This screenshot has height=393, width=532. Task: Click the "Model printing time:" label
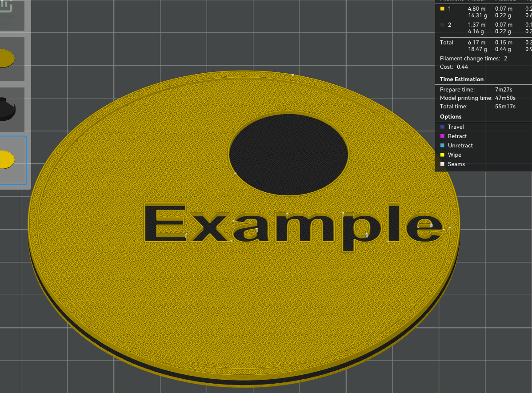click(466, 98)
